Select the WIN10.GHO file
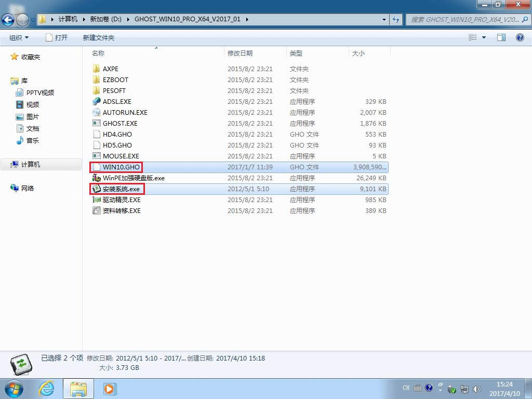Screen dimensions: 532x399 121,167
